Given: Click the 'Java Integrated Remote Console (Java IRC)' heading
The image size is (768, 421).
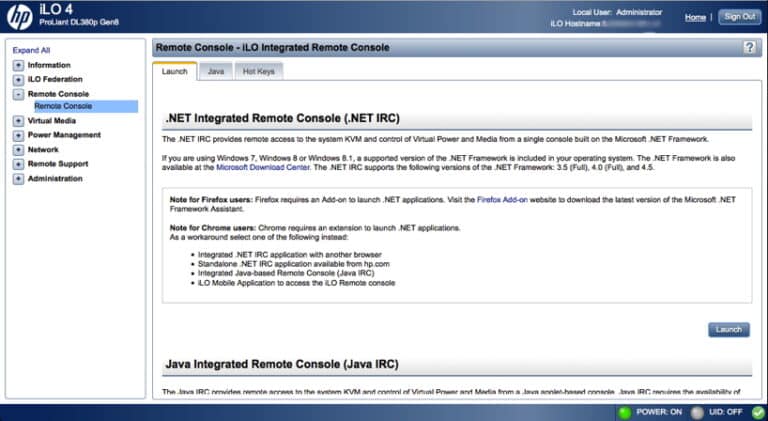Looking at the screenshot, I should [x=282, y=364].
